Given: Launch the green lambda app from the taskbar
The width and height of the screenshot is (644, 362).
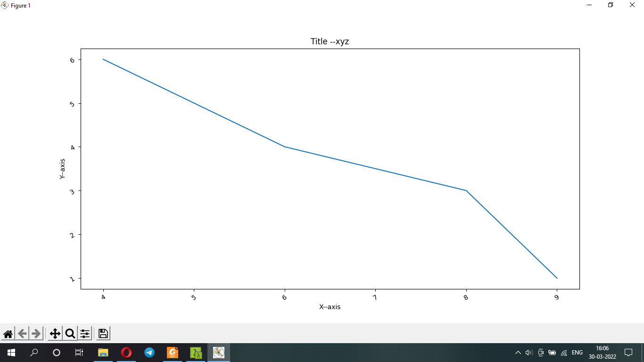Looking at the screenshot, I should pyautogui.click(x=195, y=352).
